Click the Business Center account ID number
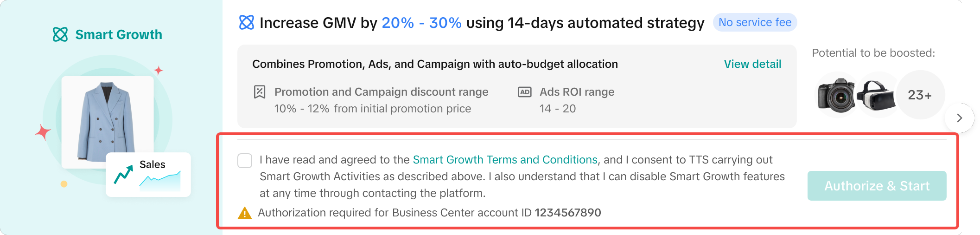The image size is (980, 235). [568, 213]
